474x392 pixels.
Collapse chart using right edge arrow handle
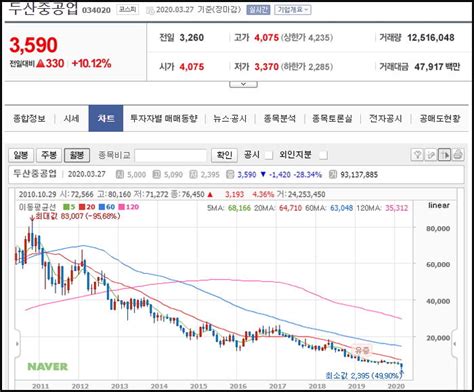pyautogui.click(x=454, y=344)
